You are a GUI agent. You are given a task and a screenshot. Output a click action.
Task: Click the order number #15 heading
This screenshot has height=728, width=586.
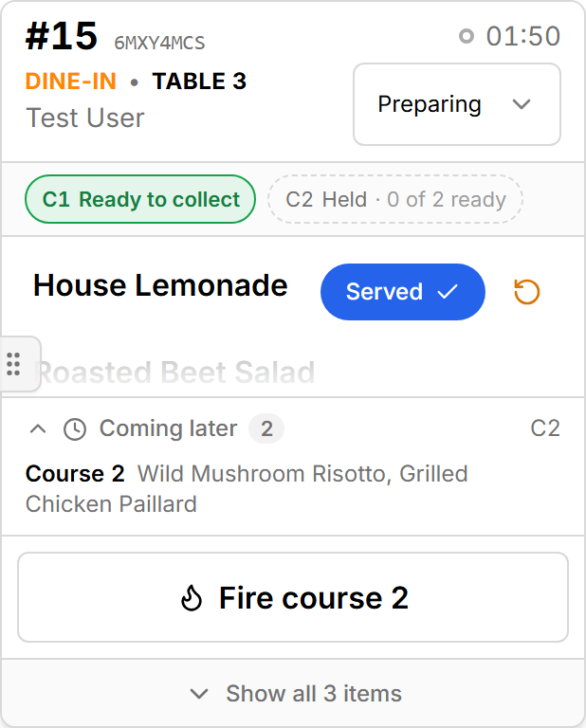[x=62, y=36]
